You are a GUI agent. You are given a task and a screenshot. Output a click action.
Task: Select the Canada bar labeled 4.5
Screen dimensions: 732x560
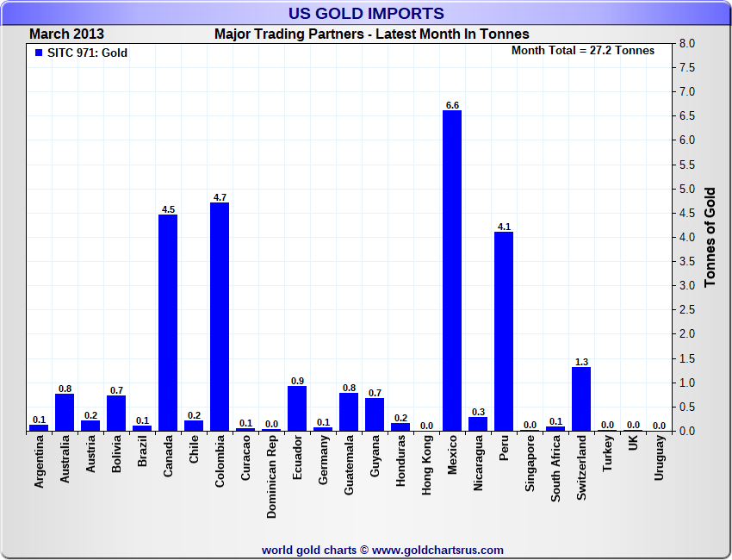168,323
